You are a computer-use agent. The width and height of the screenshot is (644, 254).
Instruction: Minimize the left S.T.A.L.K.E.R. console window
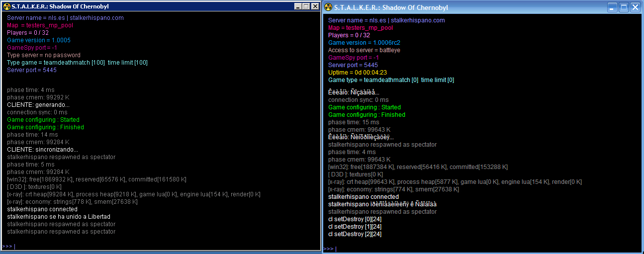(297, 6)
